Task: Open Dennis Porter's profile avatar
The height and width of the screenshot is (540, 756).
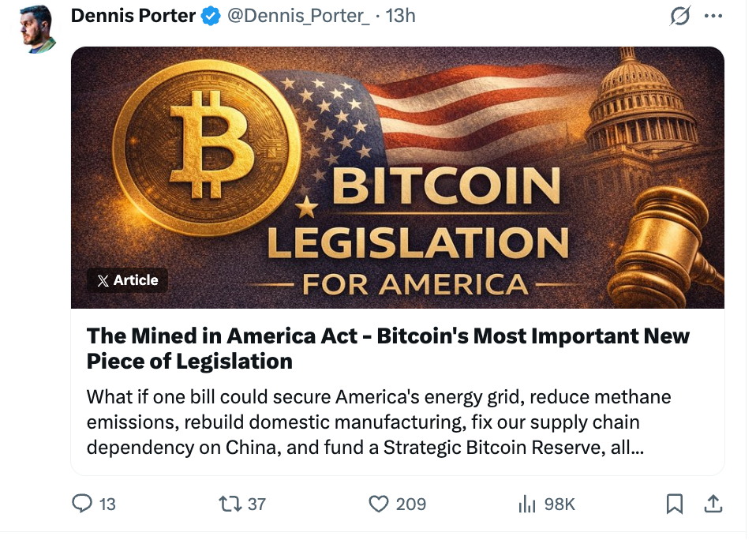Action: pyautogui.click(x=38, y=30)
